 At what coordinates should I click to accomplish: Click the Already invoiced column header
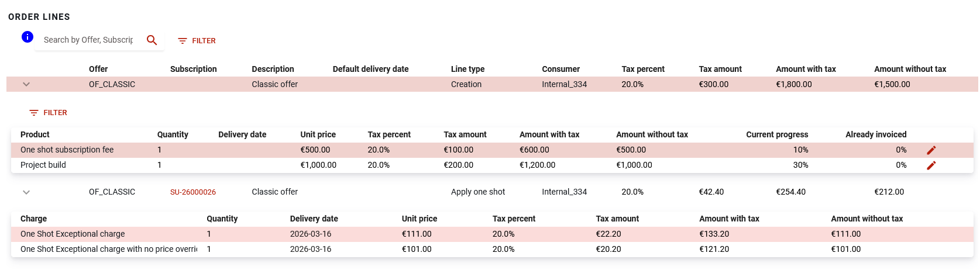[x=876, y=134]
